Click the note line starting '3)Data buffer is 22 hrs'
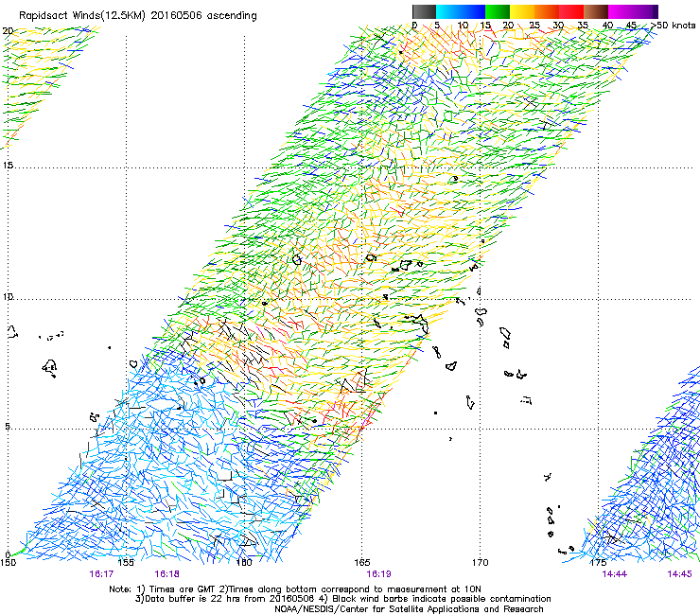 342,599
